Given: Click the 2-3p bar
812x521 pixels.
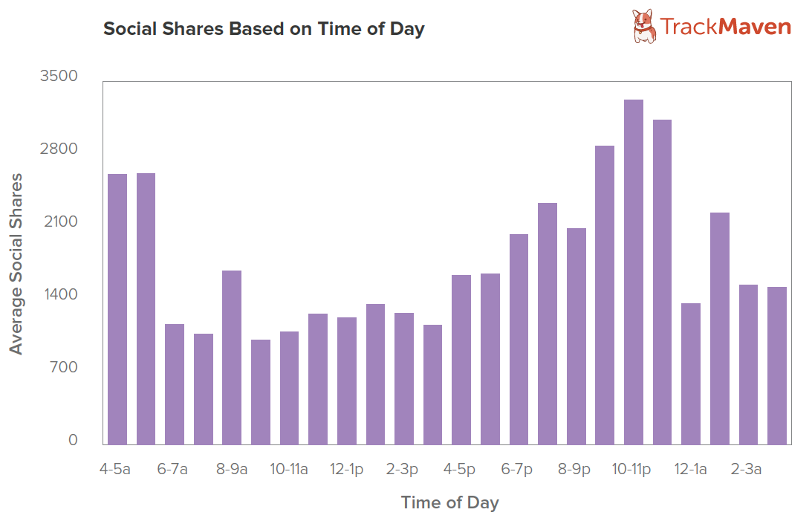Looking at the screenshot, I should [x=404, y=378].
